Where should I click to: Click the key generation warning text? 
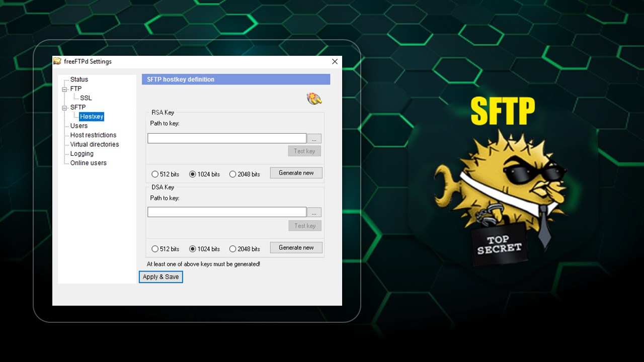coord(203,264)
